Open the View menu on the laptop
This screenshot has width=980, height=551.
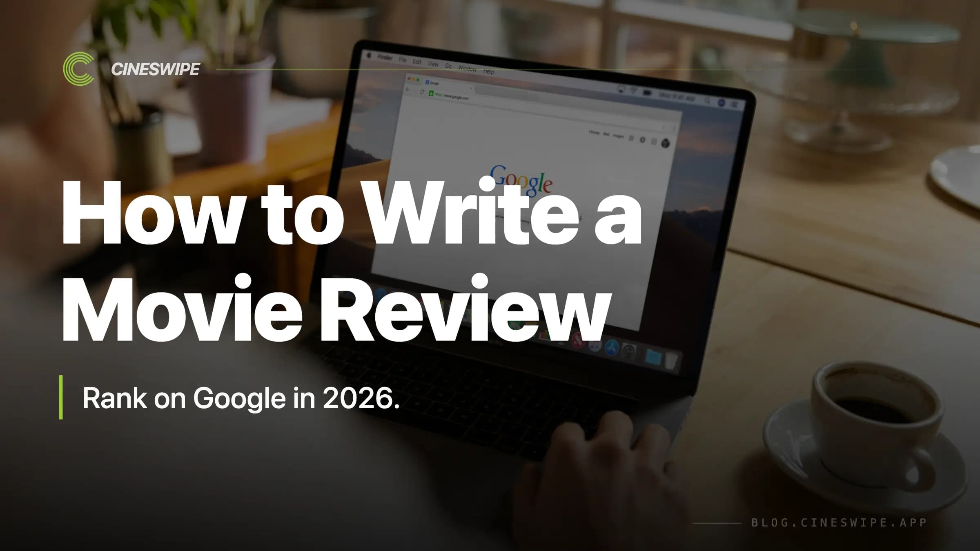point(433,64)
